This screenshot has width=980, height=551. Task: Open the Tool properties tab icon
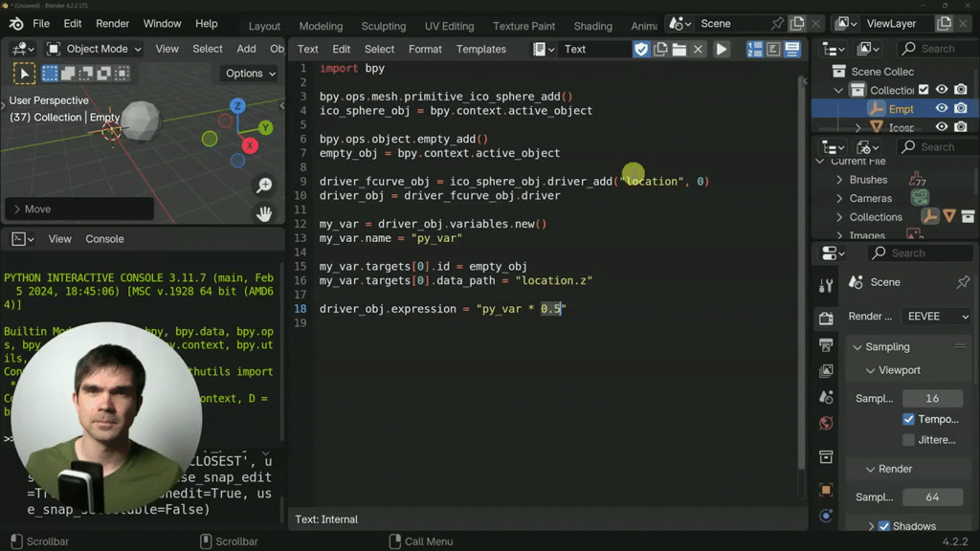click(826, 286)
